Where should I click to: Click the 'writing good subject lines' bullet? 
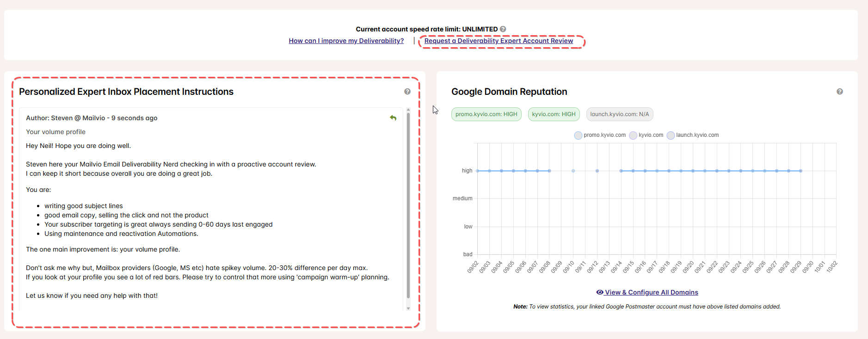[x=84, y=206]
